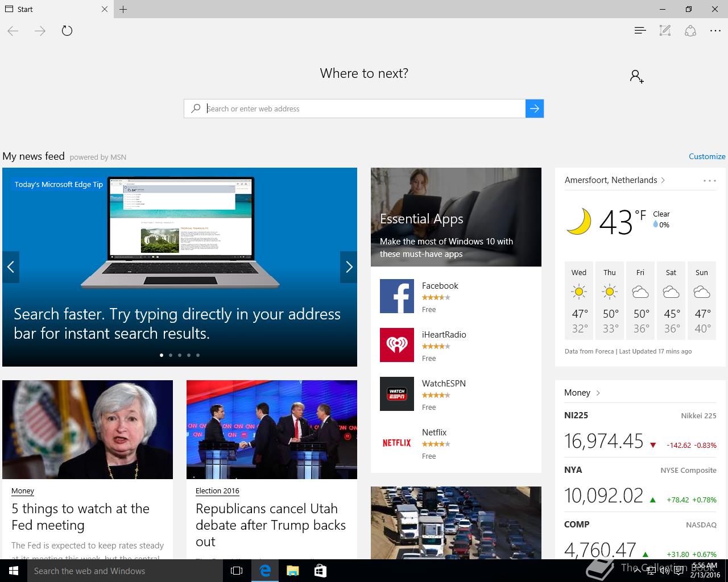Screen dimensions: 728x582
Task: Open weather card options ellipsis
Action: tap(709, 181)
